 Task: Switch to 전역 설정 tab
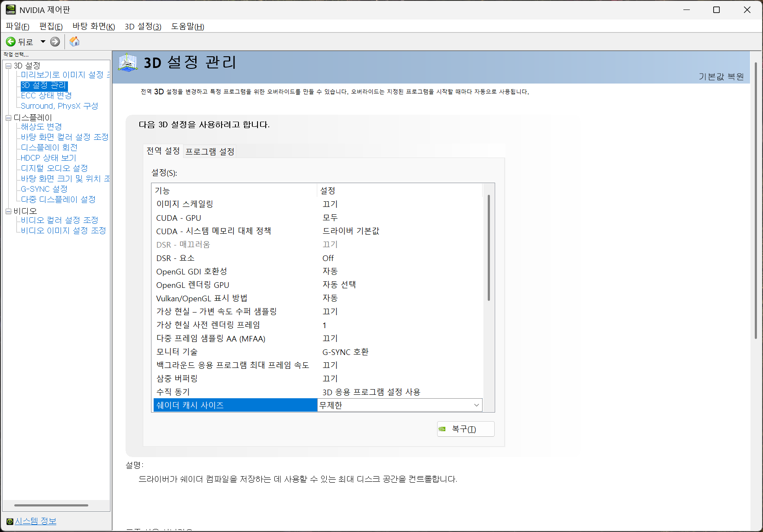tap(163, 151)
